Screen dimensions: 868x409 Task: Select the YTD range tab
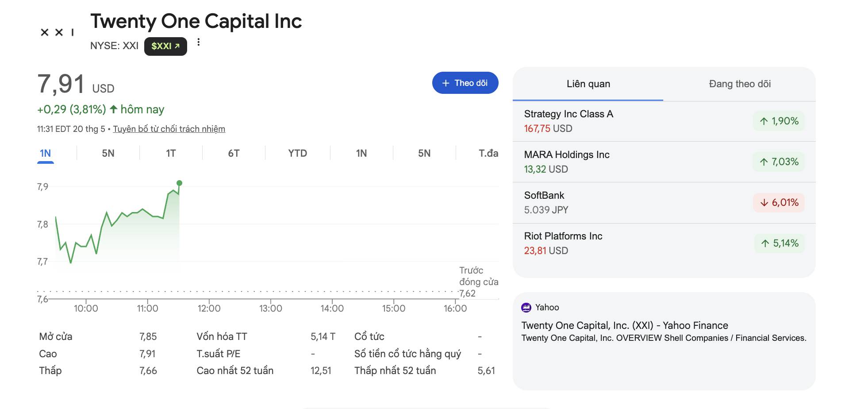[297, 154]
